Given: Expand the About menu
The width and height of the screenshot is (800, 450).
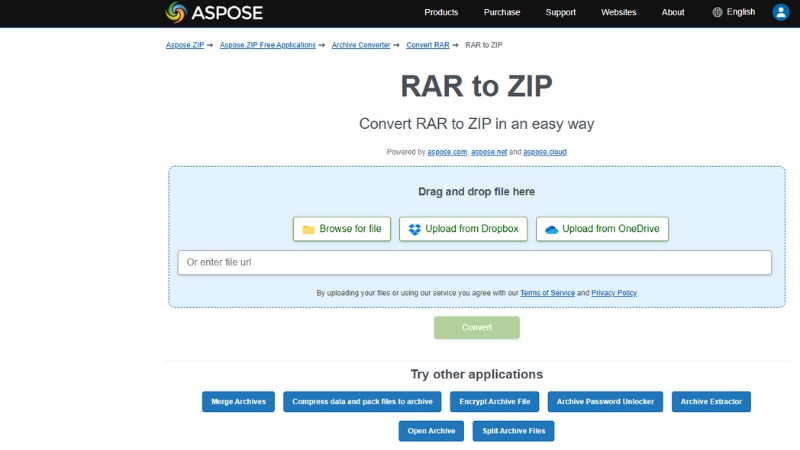Looking at the screenshot, I should [673, 12].
